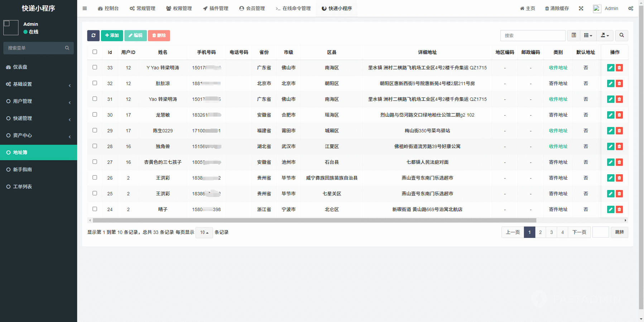The height and width of the screenshot is (322, 644).
Task: Toggle the table card view icon
Action: tap(574, 35)
